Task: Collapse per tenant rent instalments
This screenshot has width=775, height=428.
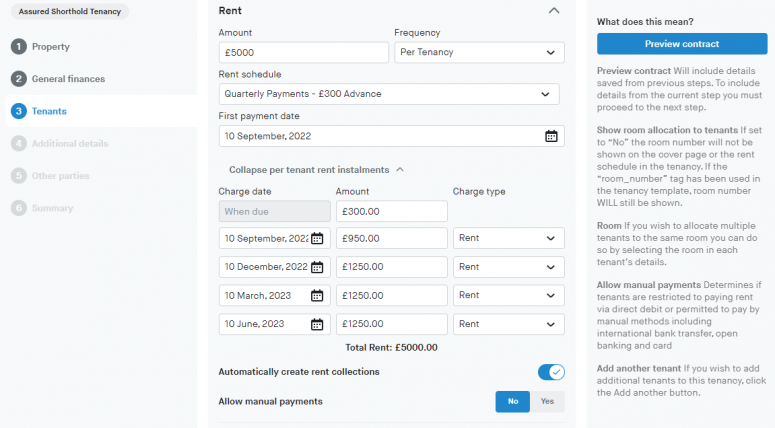Action: click(316, 170)
